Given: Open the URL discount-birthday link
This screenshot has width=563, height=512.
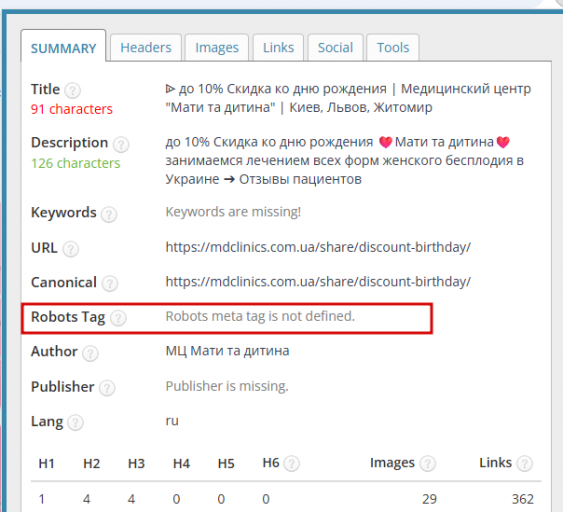Looking at the screenshot, I should (318, 247).
